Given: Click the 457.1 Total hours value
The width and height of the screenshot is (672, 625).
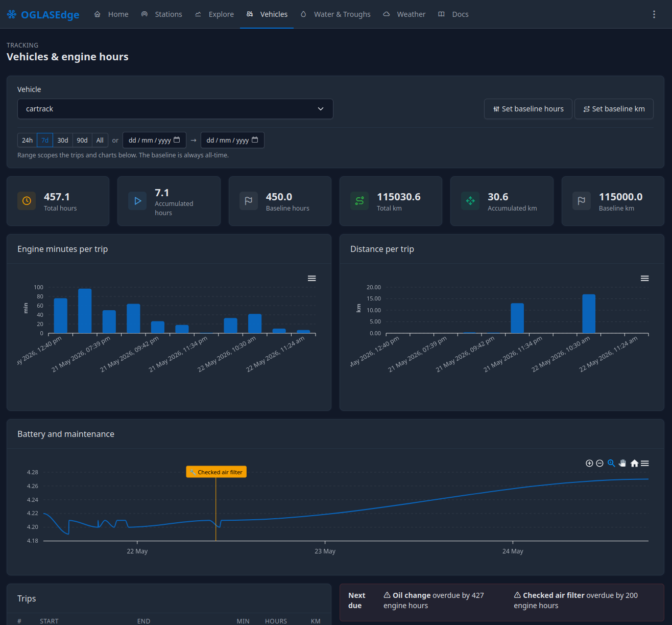Looking at the screenshot, I should 57,197.
